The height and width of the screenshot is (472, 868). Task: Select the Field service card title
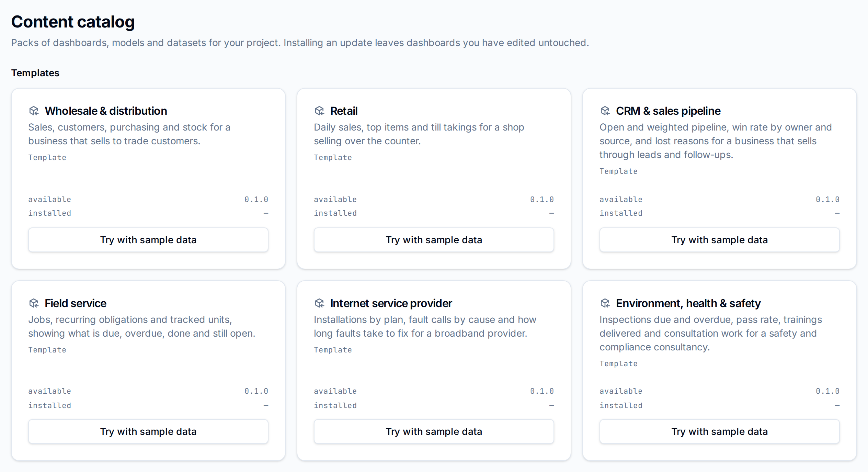[x=76, y=303]
